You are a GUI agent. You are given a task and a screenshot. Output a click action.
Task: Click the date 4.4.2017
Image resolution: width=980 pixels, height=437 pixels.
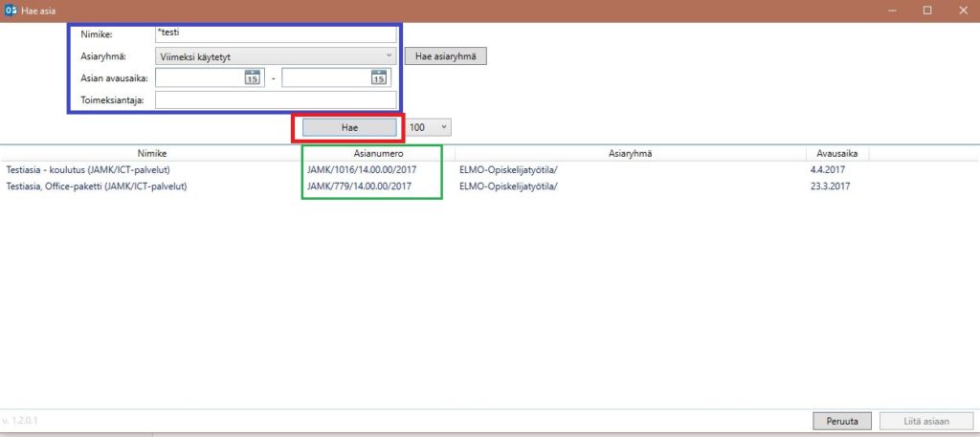coord(827,170)
